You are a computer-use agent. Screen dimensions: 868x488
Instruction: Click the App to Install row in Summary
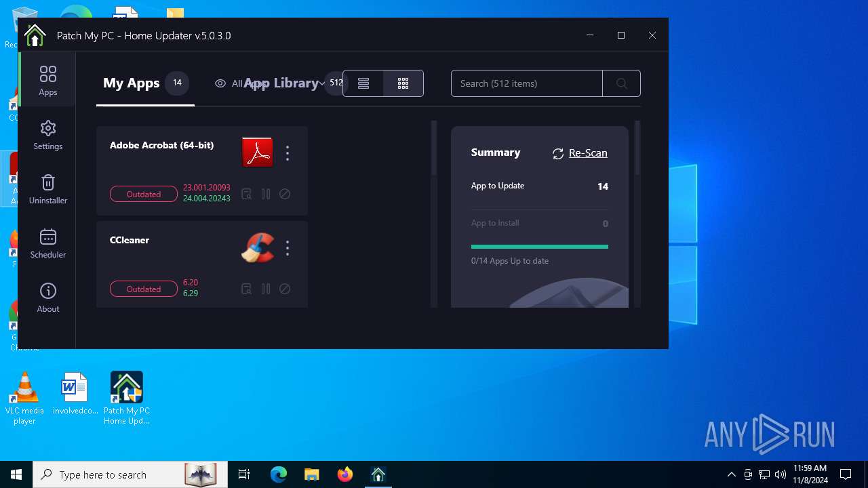[x=540, y=223]
